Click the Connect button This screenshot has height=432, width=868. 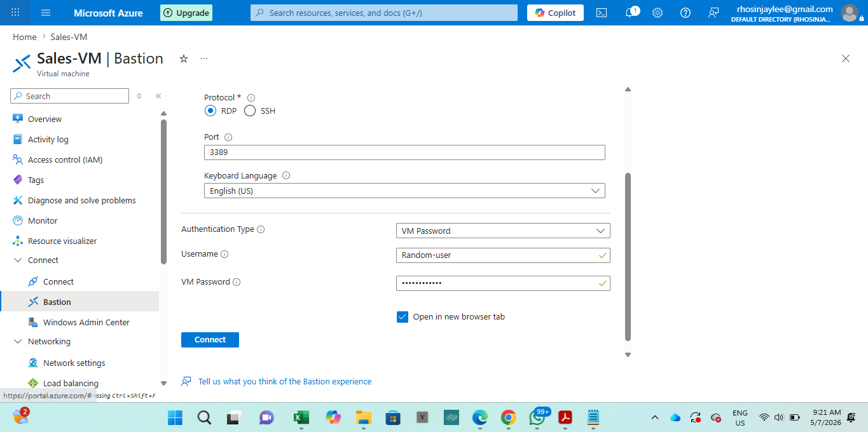click(210, 340)
